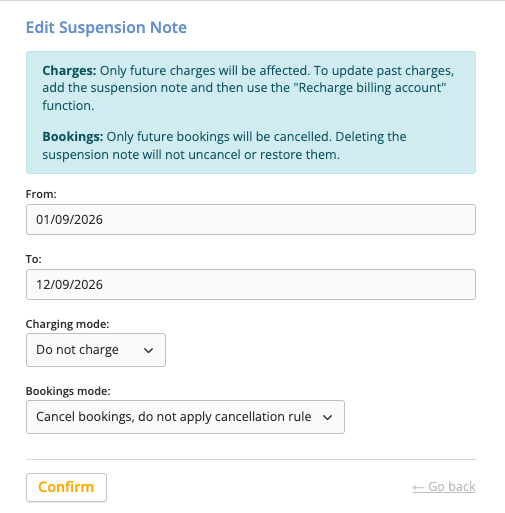The image size is (505, 513).
Task: Click the To: field label
Action: (x=34, y=259)
